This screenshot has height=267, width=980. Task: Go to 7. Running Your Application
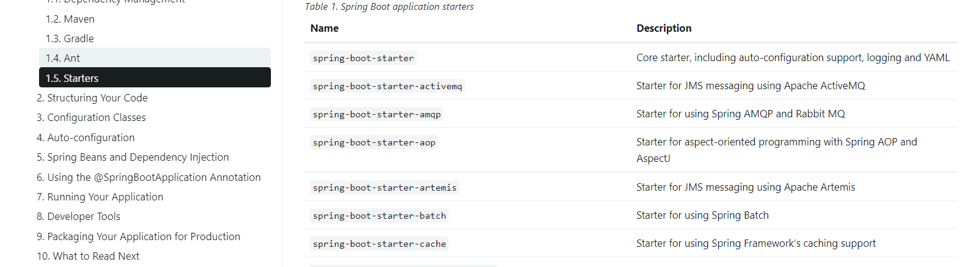point(100,197)
